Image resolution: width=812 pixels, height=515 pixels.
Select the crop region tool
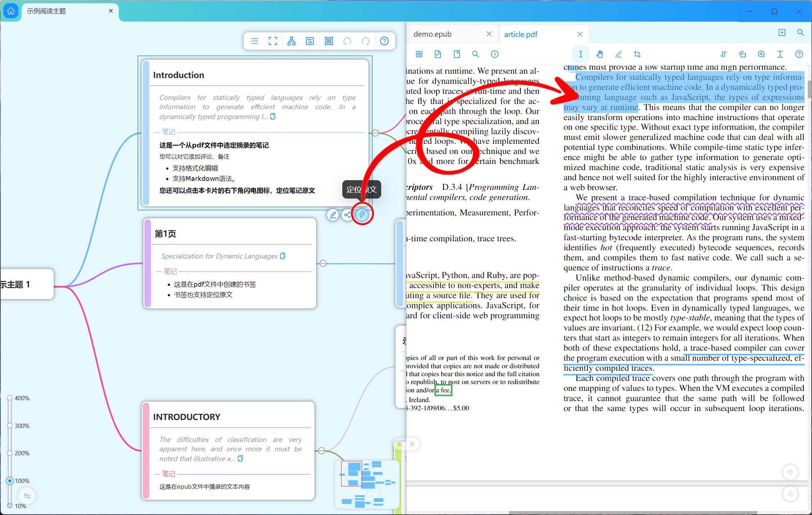(x=637, y=54)
